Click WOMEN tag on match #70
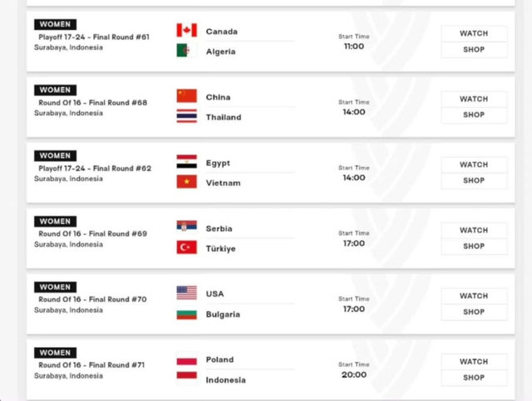Viewport: 532px width, 401px height. pos(56,287)
